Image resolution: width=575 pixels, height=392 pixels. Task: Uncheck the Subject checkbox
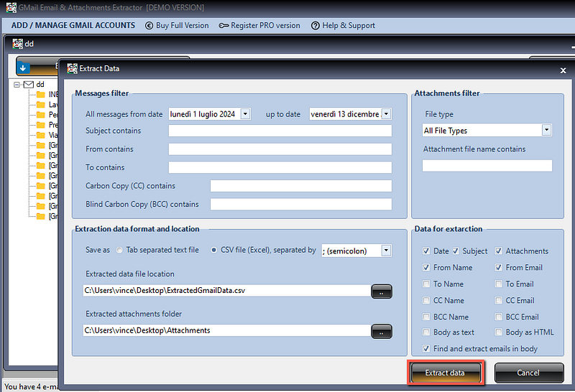coord(456,251)
